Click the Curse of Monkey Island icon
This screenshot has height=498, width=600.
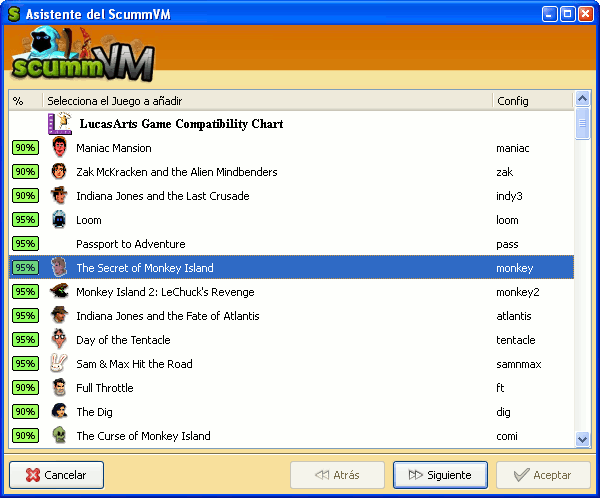click(59, 436)
